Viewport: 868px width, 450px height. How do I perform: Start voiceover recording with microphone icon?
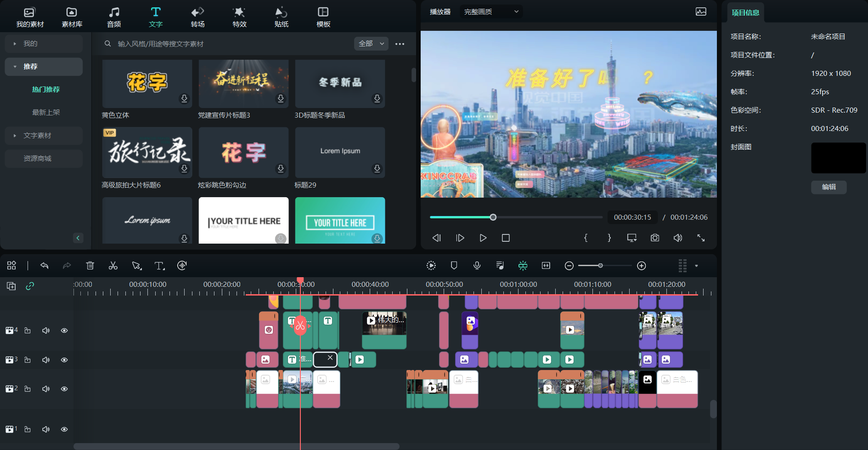[477, 266]
